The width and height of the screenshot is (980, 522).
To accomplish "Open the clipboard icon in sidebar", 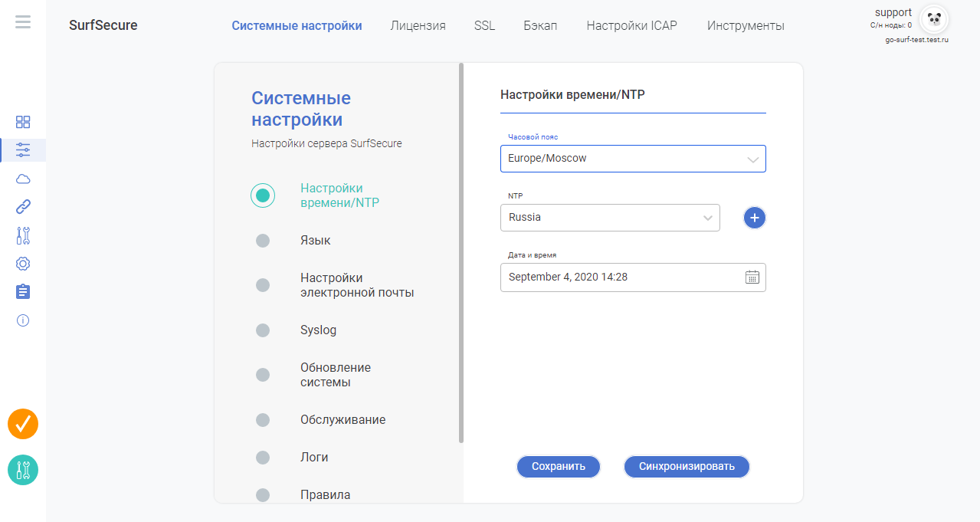I will pyautogui.click(x=23, y=292).
